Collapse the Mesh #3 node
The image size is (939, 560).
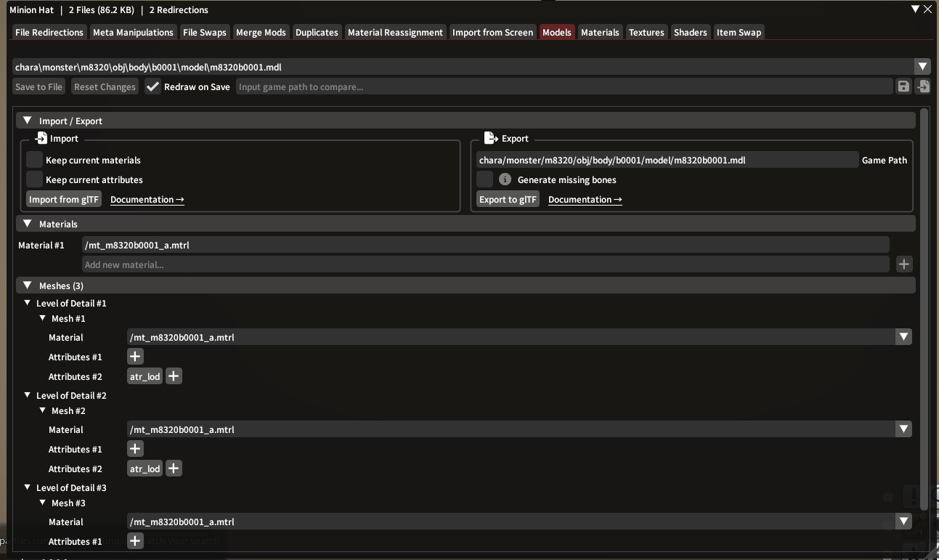click(x=43, y=503)
